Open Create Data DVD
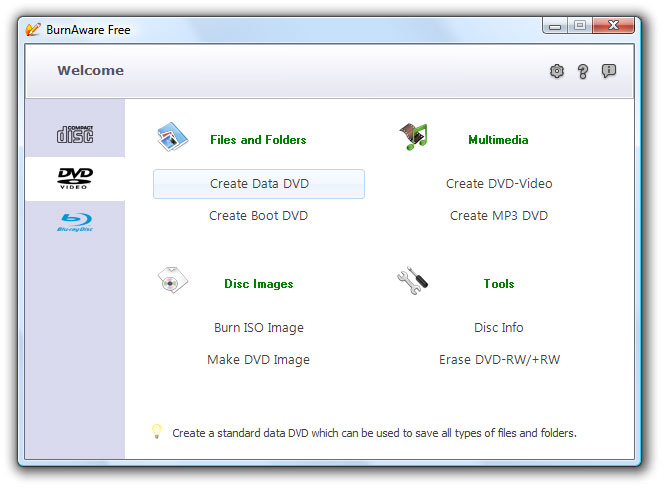Viewport: 663px width, 487px height. (x=259, y=184)
